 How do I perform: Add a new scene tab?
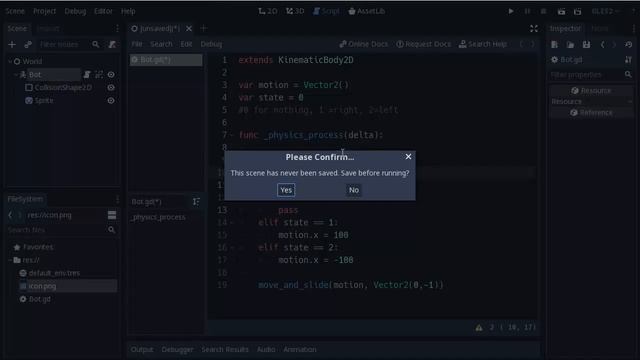click(203, 28)
